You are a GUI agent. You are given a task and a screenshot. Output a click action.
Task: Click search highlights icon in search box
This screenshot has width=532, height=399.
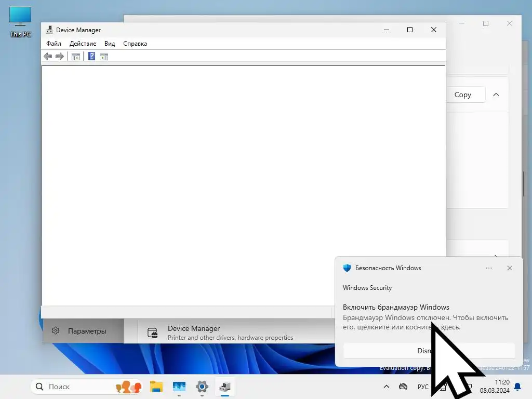128,387
